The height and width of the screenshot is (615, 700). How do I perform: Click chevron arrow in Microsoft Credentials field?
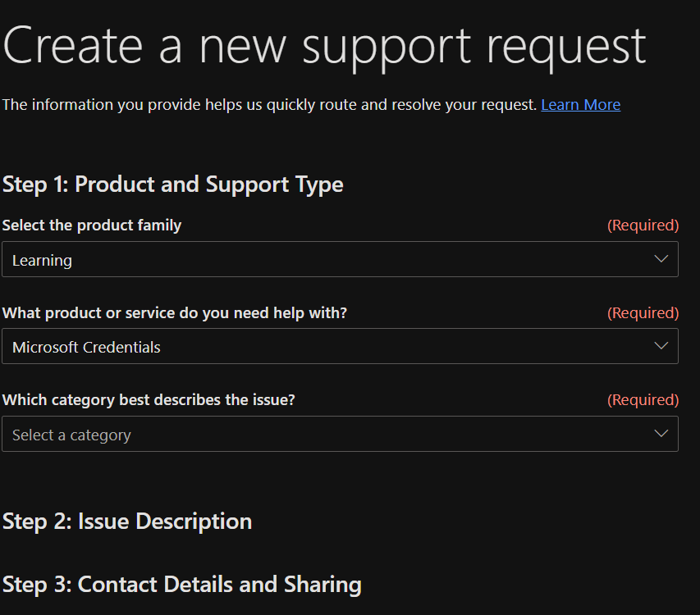[x=661, y=346]
